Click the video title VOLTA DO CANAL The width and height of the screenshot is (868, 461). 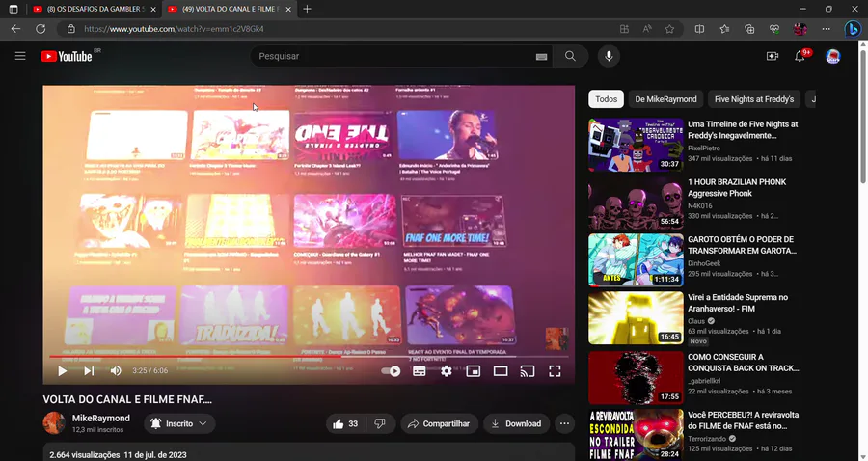[127, 399]
